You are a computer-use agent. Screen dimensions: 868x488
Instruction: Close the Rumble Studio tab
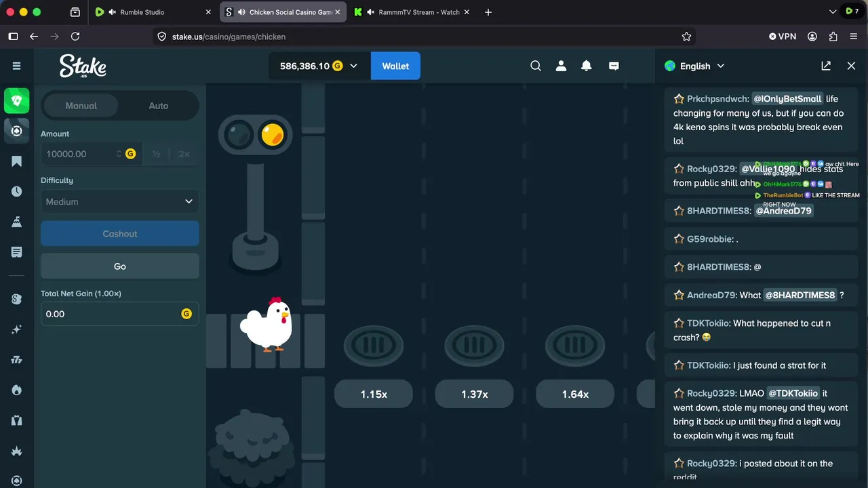(208, 12)
